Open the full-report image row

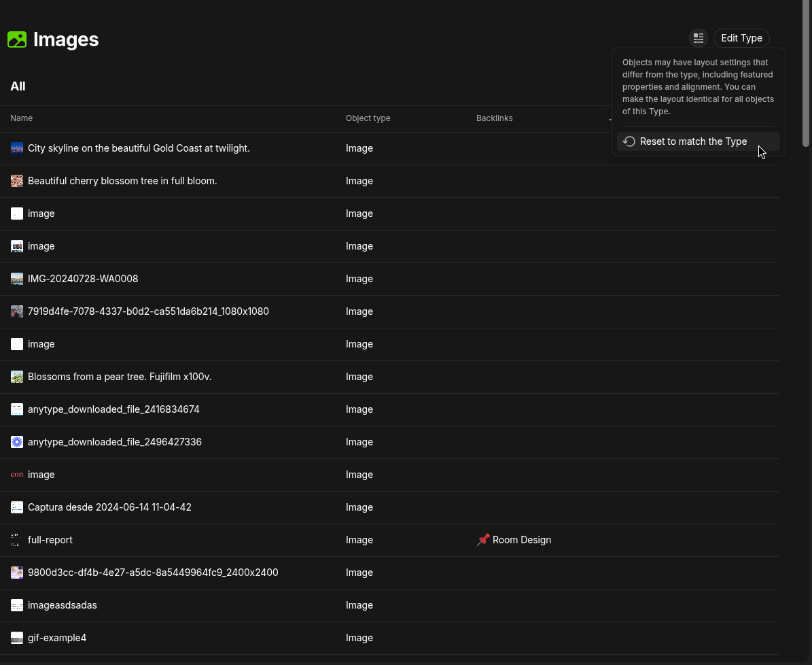coord(389,540)
